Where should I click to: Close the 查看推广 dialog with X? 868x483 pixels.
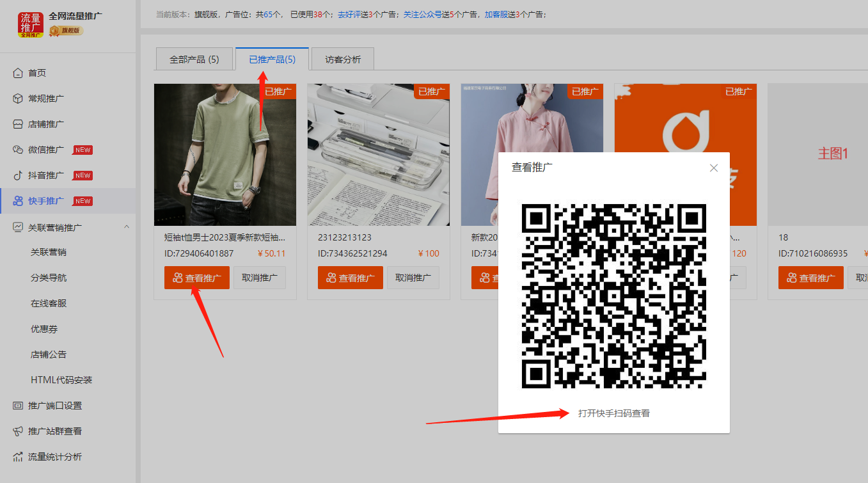point(714,168)
